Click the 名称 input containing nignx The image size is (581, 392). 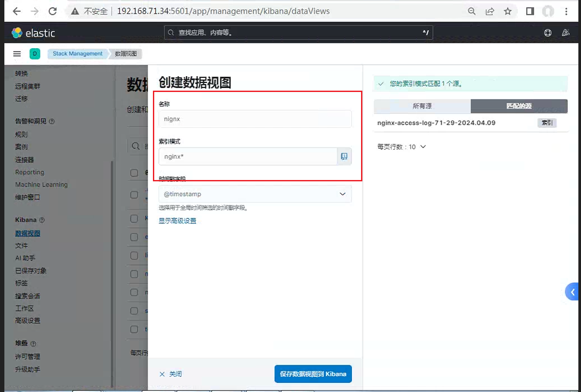coord(255,119)
